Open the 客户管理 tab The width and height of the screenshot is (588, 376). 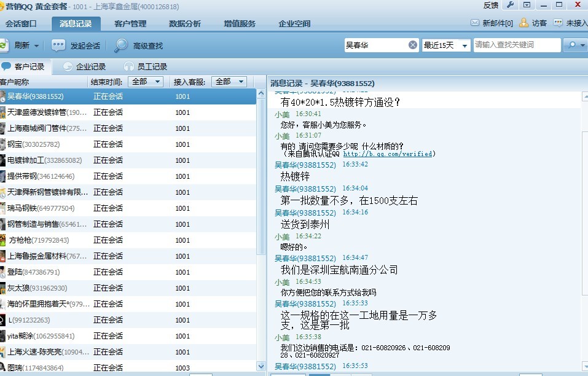(130, 23)
